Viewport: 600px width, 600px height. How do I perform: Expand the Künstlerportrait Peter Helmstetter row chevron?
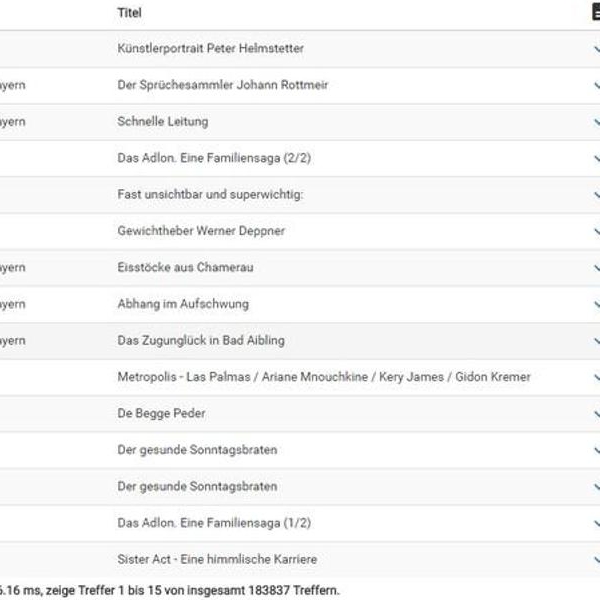[x=597, y=49]
